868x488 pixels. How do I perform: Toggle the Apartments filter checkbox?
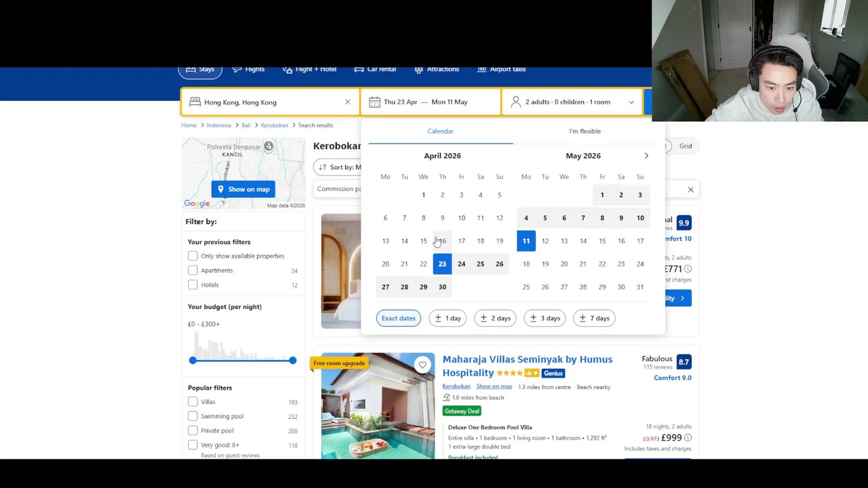pos(193,270)
